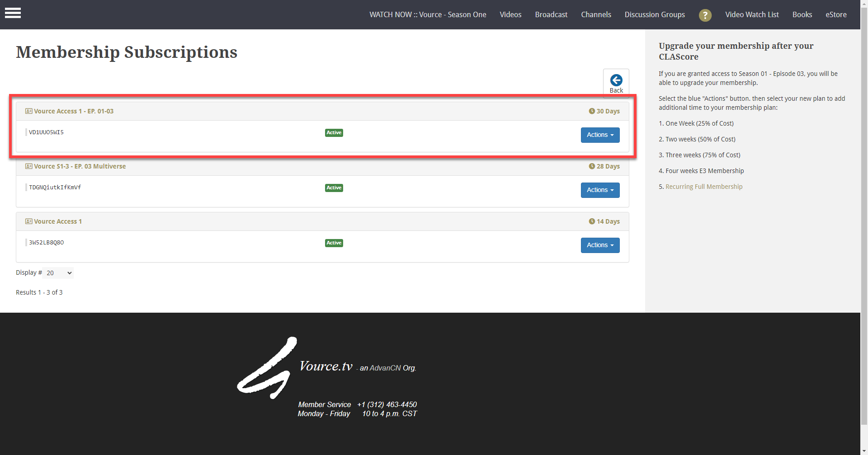Viewport: 868px width, 455px height.
Task: Click card icon beside the 14 Days Vource Access 1
Action: 29,221
